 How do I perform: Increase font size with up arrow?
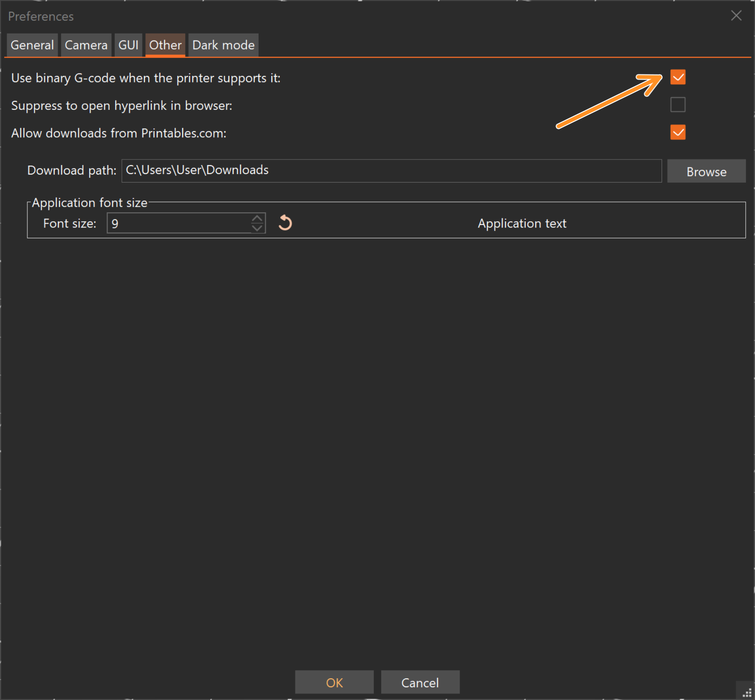point(257,218)
